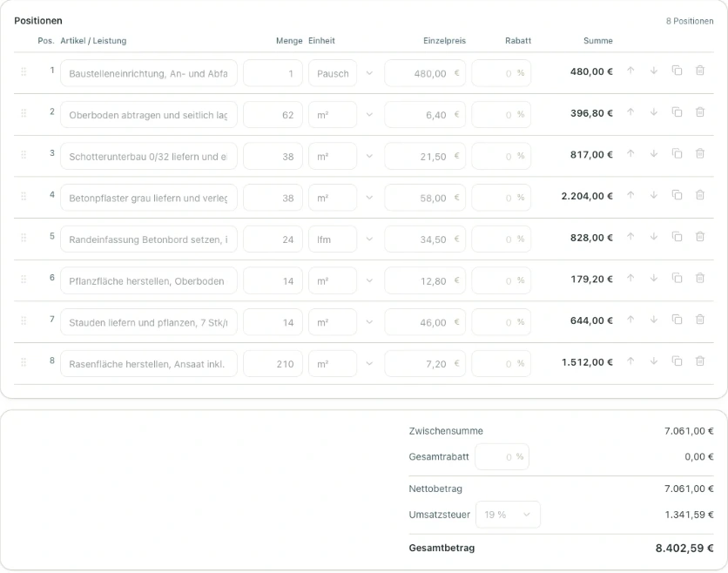Click quantity field 62 for Oberboden abtragen

click(273, 115)
